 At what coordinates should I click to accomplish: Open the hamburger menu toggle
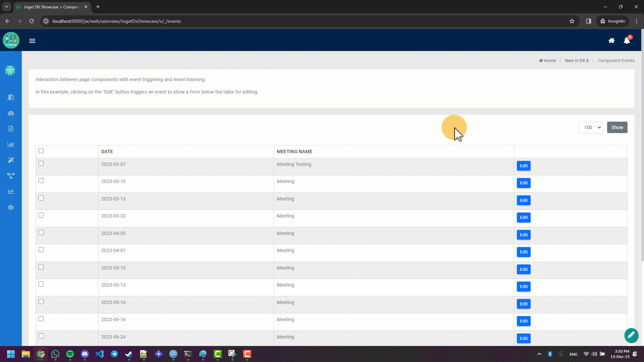[32, 41]
